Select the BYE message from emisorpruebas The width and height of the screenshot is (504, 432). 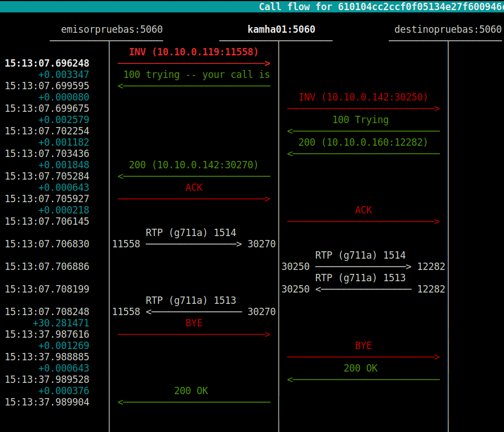coord(194,323)
